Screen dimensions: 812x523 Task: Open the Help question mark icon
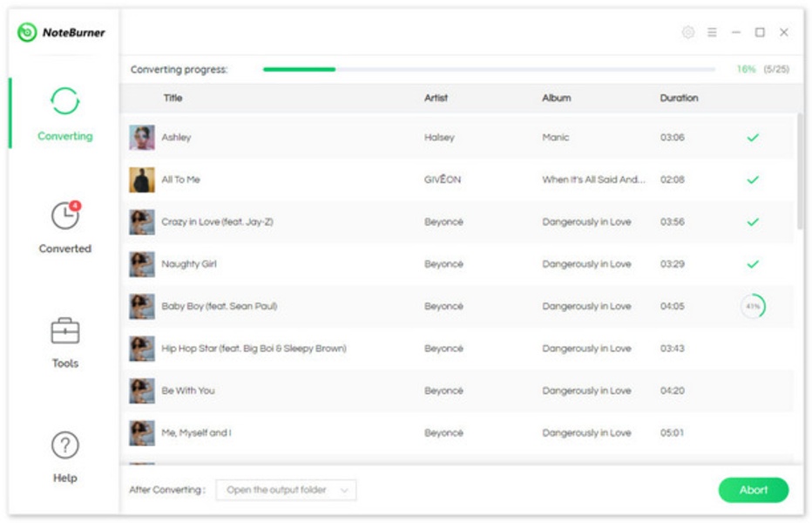tap(64, 445)
